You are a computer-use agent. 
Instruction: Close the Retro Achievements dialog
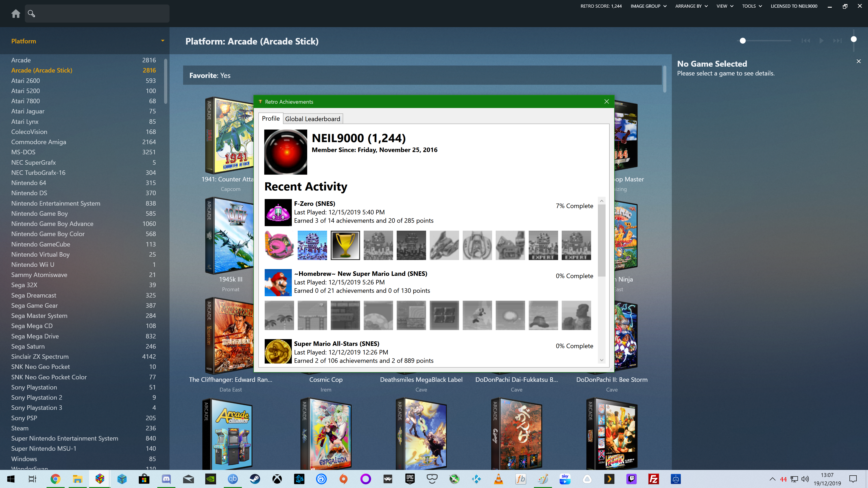[606, 101]
